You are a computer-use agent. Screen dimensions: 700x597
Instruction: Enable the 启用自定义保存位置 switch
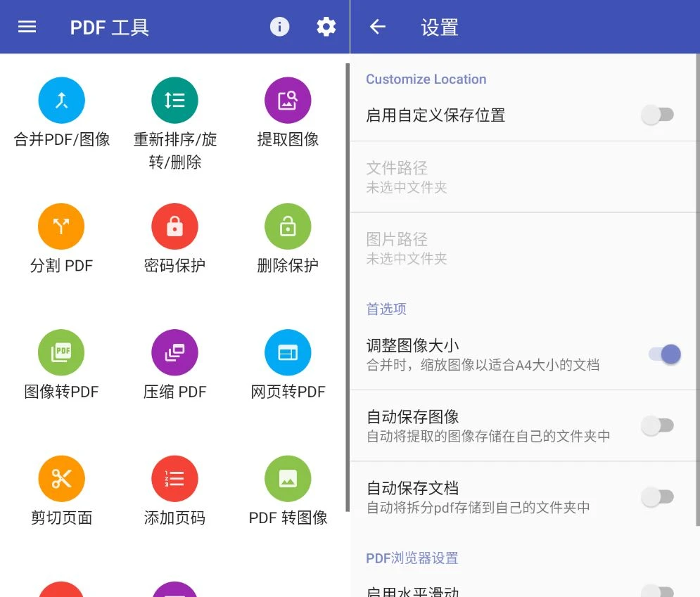658,115
